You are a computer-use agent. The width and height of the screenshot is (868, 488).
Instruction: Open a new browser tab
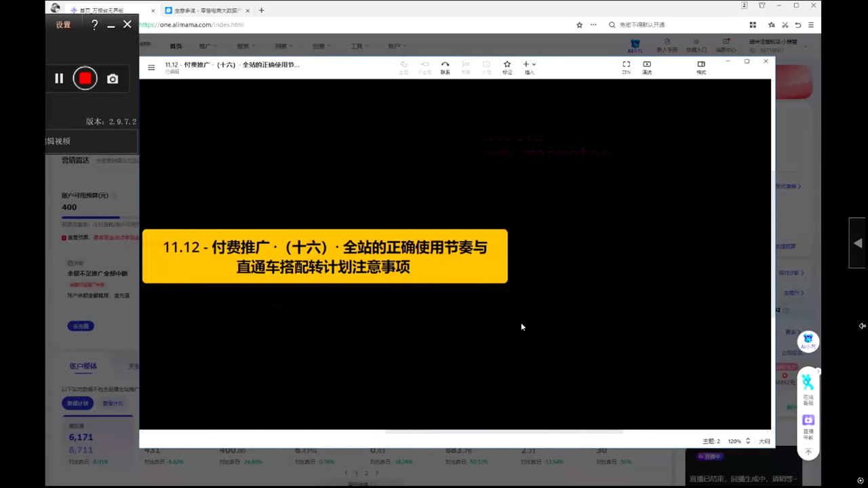(x=261, y=10)
